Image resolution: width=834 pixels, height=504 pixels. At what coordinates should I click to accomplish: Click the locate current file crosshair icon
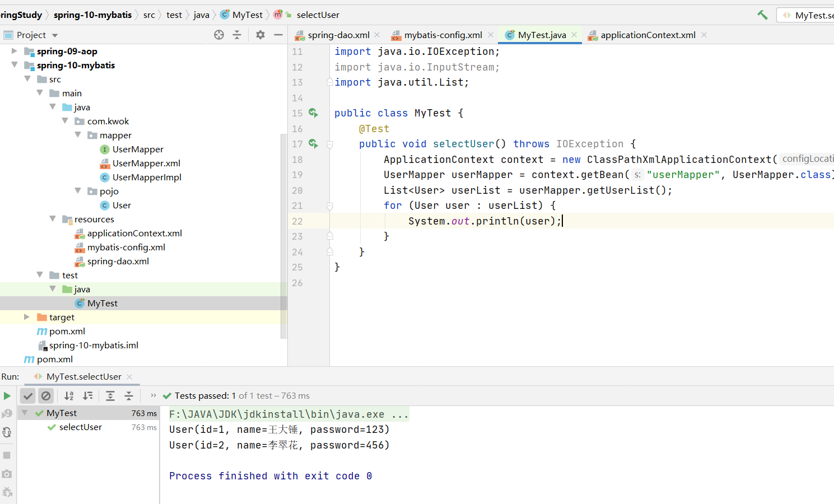tap(219, 35)
